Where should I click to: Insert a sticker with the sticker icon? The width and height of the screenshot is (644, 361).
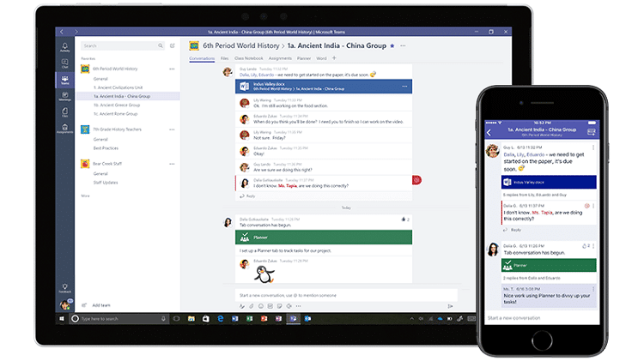(x=280, y=306)
